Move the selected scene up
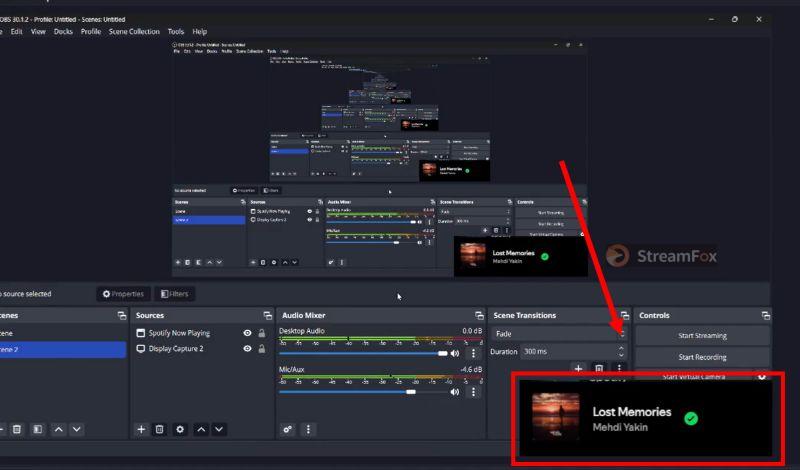 point(59,429)
